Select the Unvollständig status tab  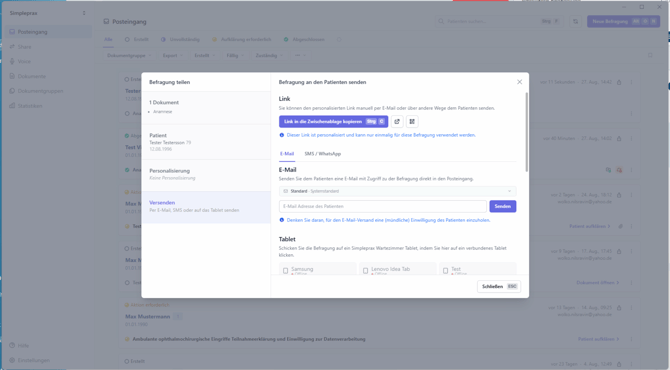pos(180,39)
